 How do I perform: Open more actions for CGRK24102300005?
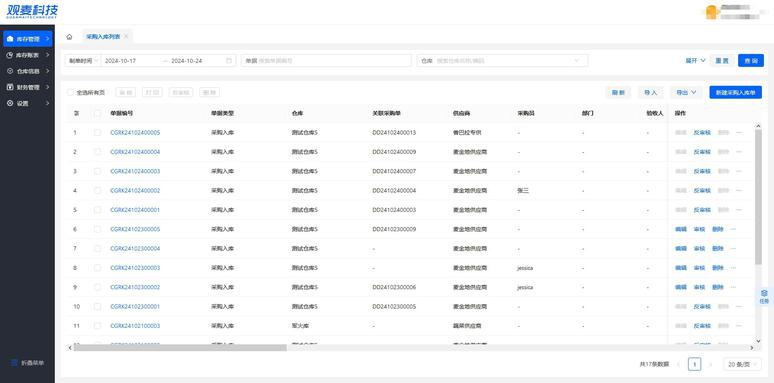point(733,229)
